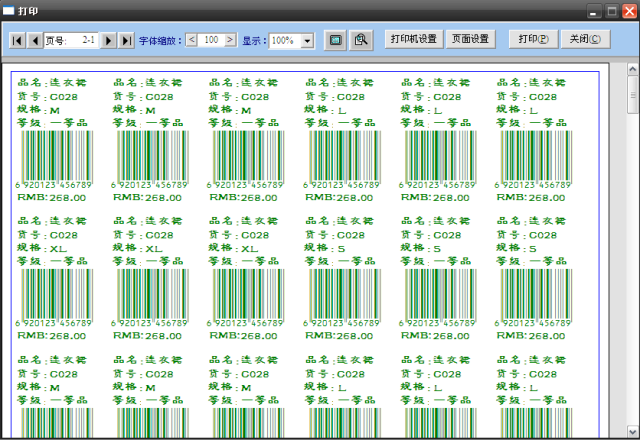The height and width of the screenshot is (440, 640).
Task: Jump to the last page
Action: click(x=127, y=41)
